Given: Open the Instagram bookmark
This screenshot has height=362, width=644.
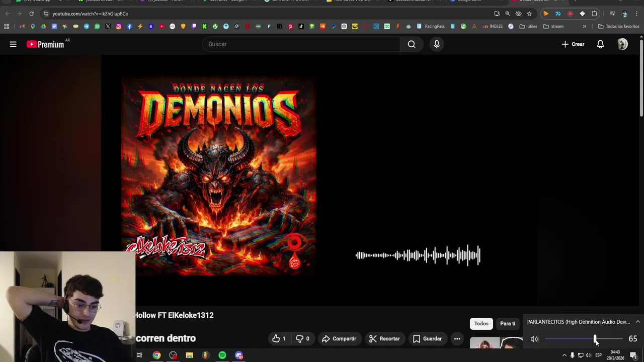Looking at the screenshot, I should click(118, 26).
